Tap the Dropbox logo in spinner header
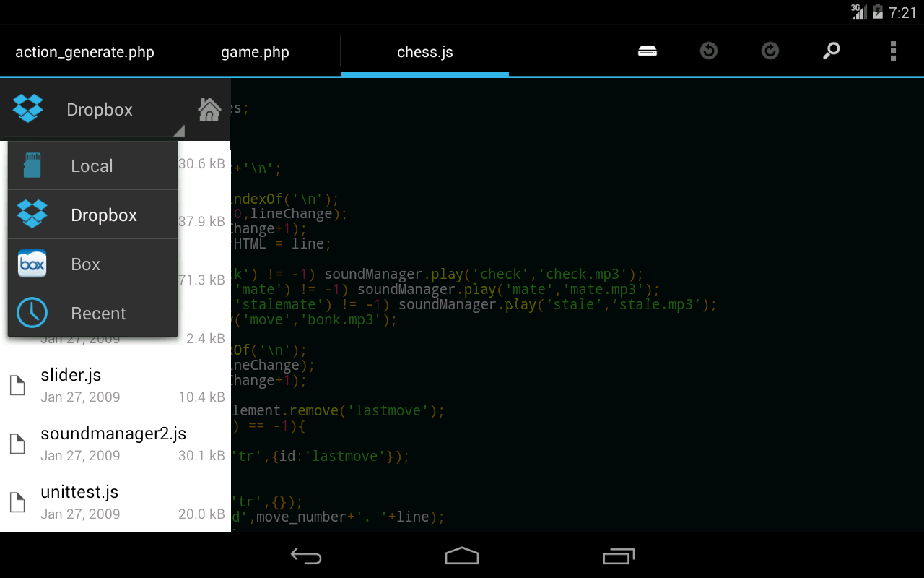924x578 pixels. (28, 109)
